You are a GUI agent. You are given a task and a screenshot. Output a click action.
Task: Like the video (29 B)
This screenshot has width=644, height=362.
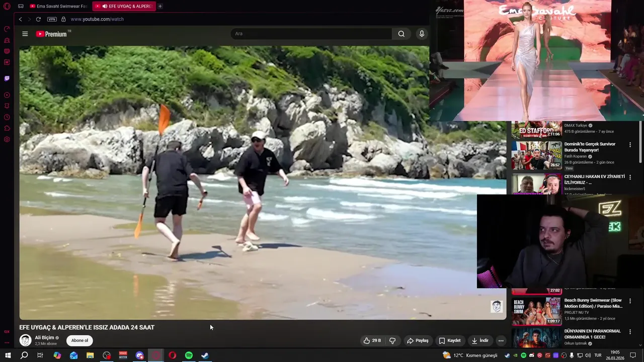click(x=372, y=340)
